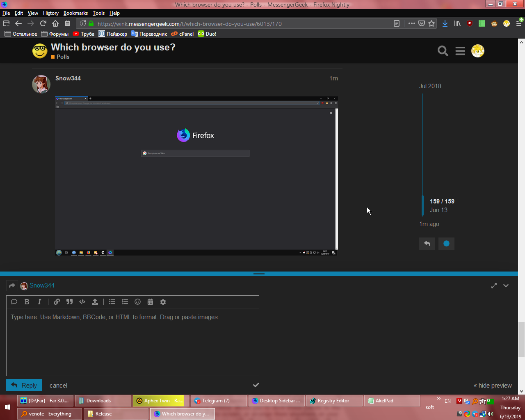525x420 pixels.
Task: Switch to the Registry Editor taskbar window
Action: [334, 401]
